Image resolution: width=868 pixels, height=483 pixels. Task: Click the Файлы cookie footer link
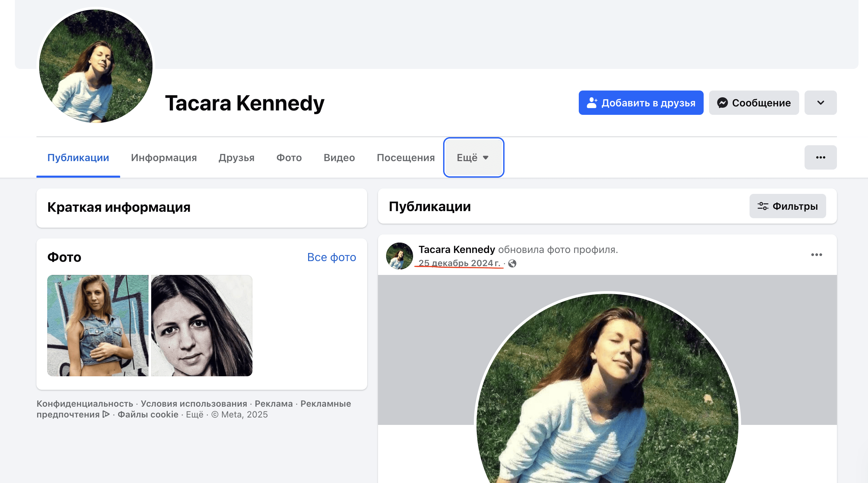[x=148, y=414]
